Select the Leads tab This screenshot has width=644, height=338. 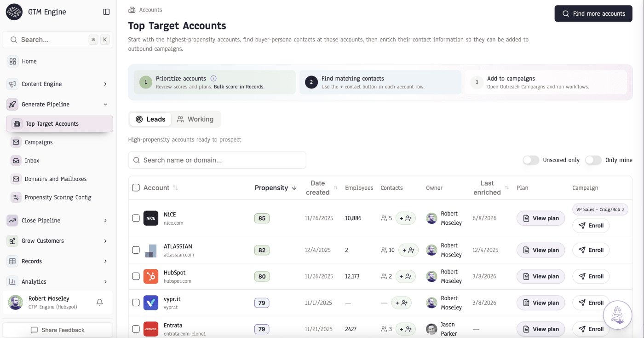[150, 119]
